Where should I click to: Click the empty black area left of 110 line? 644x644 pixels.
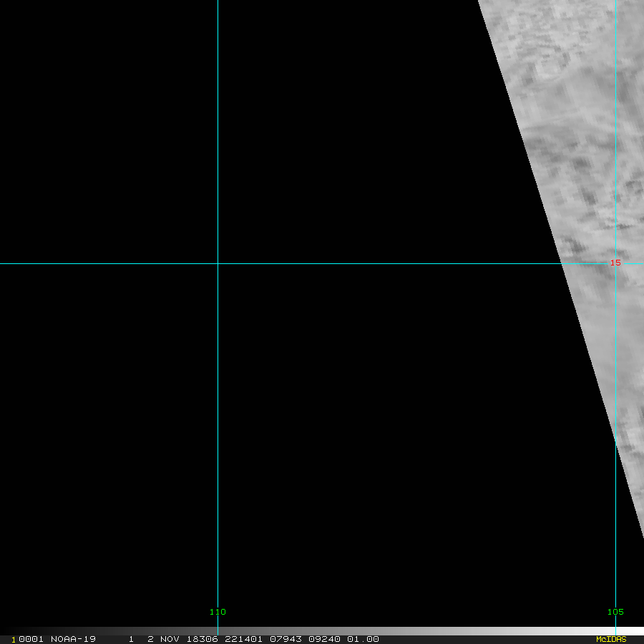107,143
